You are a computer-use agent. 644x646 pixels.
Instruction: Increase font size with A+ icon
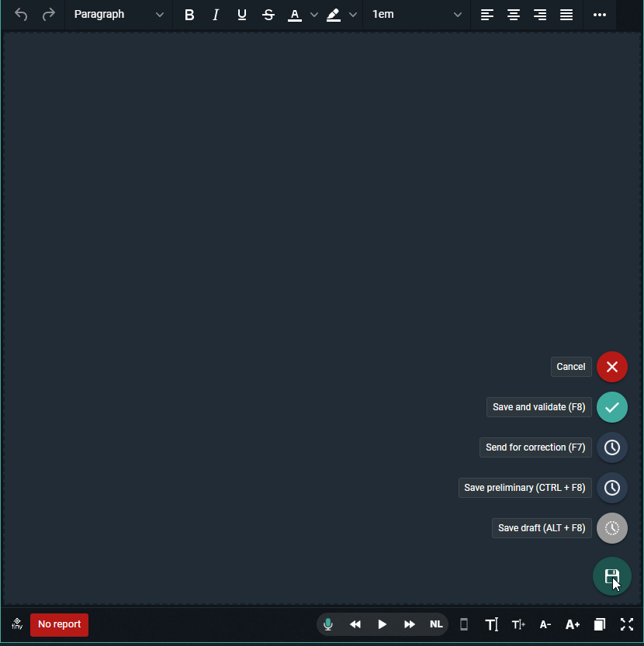click(573, 624)
